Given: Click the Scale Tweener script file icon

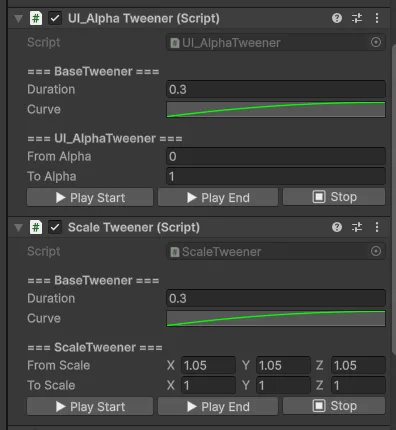Looking at the screenshot, I should (36, 227).
